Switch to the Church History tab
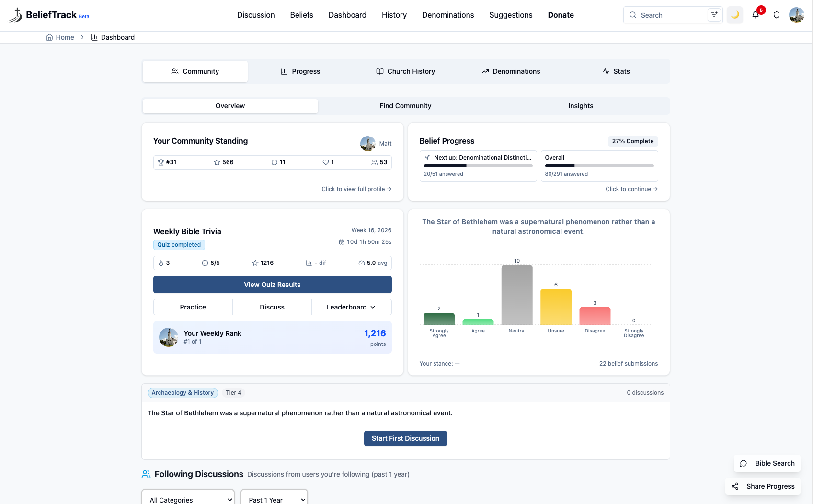This screenshot has width=813, height=504. (x=405, y=71)
